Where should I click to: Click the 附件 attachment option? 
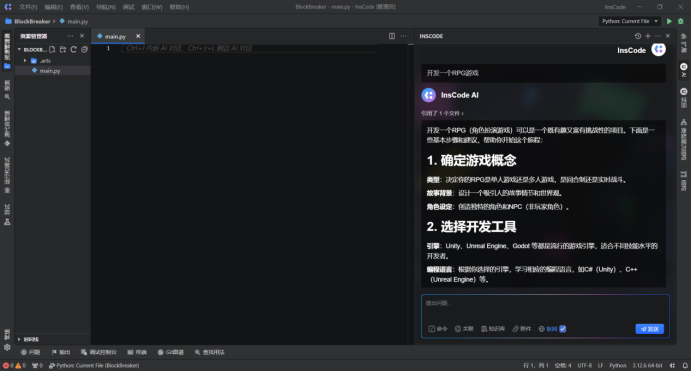click(522, 329)
